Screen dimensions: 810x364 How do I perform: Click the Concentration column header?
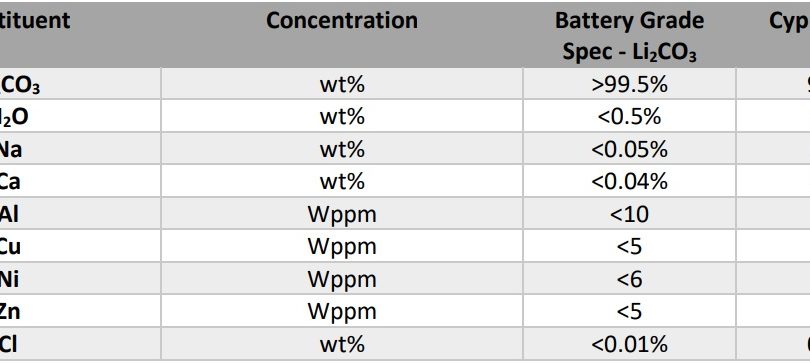pyautogui.click(x=341, y=21)
